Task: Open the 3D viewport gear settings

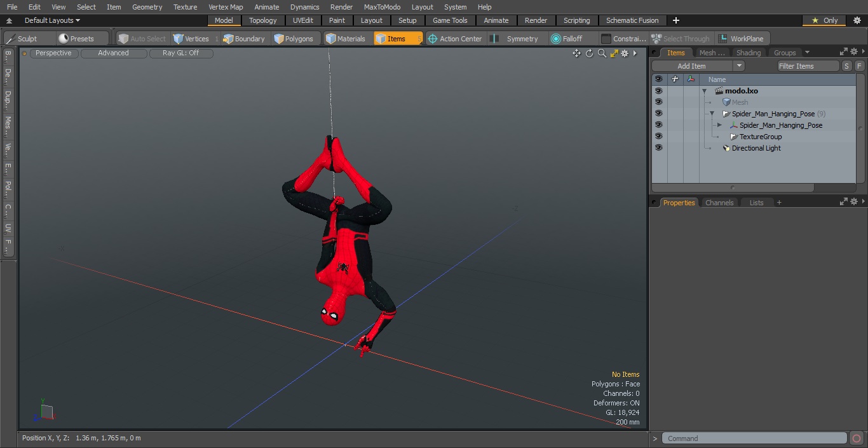Action: point(625,53)
